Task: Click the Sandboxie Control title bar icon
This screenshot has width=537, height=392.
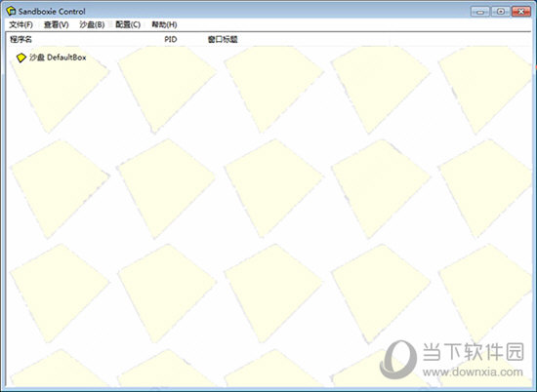Action: click(x=11, y=12)
